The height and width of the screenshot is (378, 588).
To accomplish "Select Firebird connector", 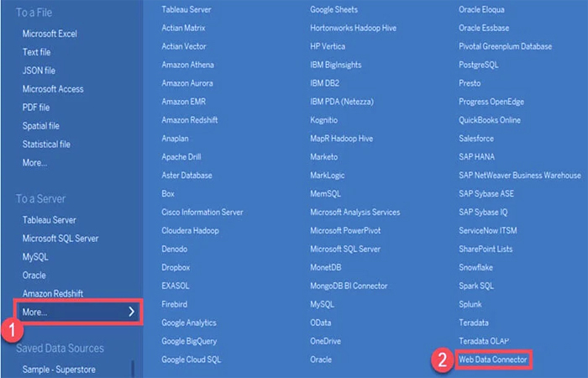I will click(x=175, y=304).
